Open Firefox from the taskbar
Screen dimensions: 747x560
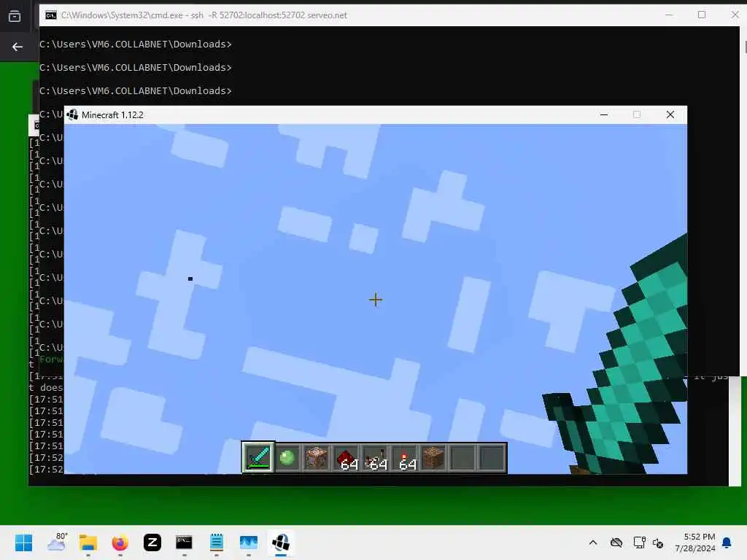point(120,542)
